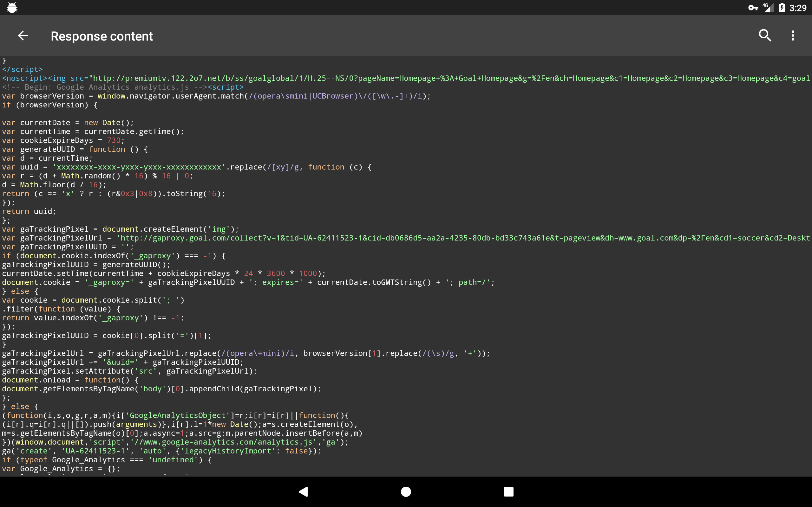Tap the Android back navigation button
The image size is (812, 507).
(303, 491)
